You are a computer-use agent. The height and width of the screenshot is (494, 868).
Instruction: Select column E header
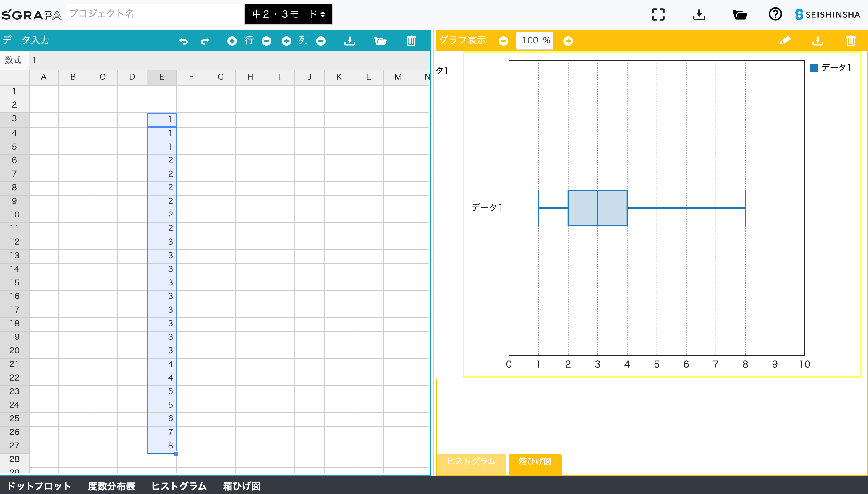pos(162,77)
